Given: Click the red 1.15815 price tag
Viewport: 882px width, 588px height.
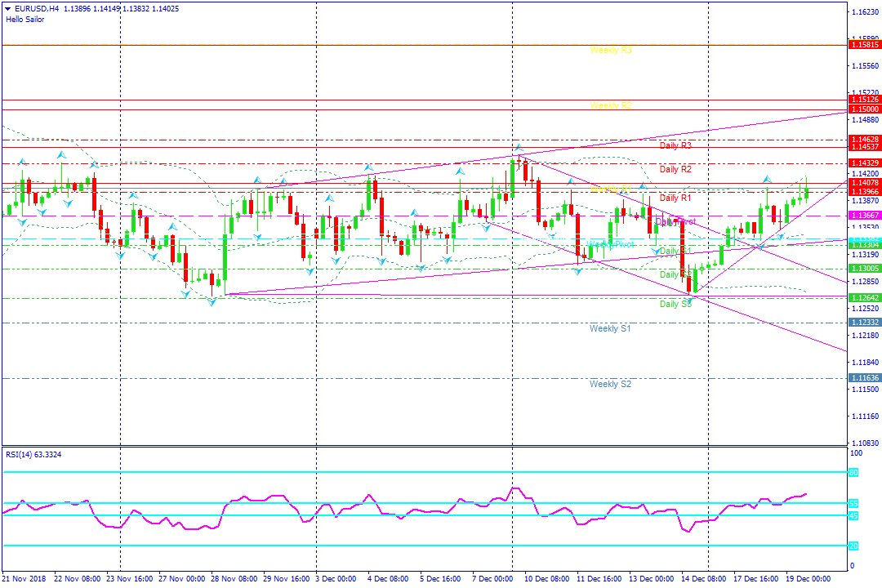Looking at the screenshot, I should pos(865,44).
